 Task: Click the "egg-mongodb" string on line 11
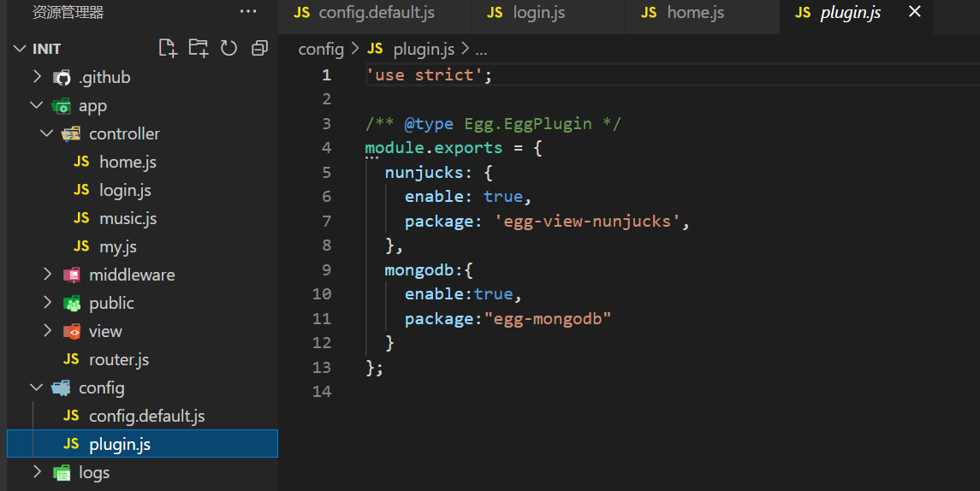548,318
